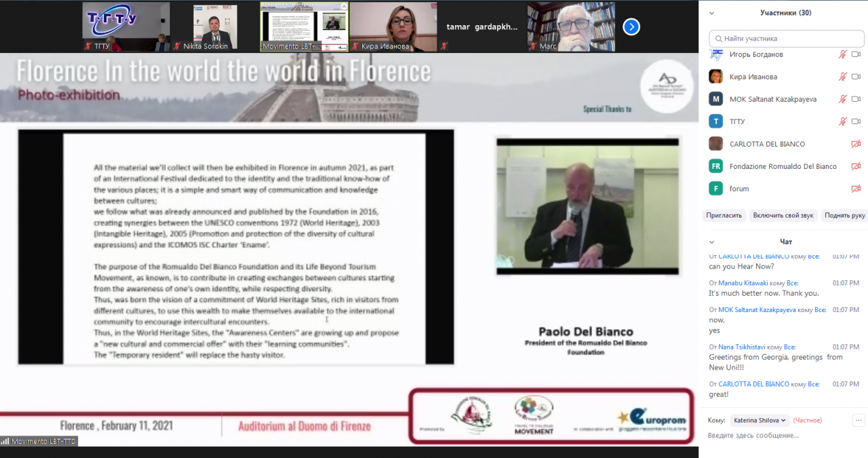Screen dimensions: 868x458
Task: Click disabled camera icon for CARLOTTA DEL BIANCO
Action: coord(856,144)
